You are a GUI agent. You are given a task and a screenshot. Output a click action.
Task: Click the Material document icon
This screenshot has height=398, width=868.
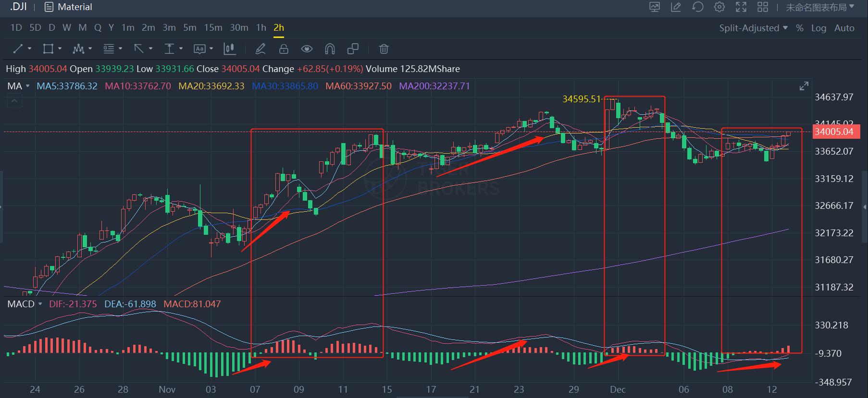pyautogui.click(x=49, y=7)
